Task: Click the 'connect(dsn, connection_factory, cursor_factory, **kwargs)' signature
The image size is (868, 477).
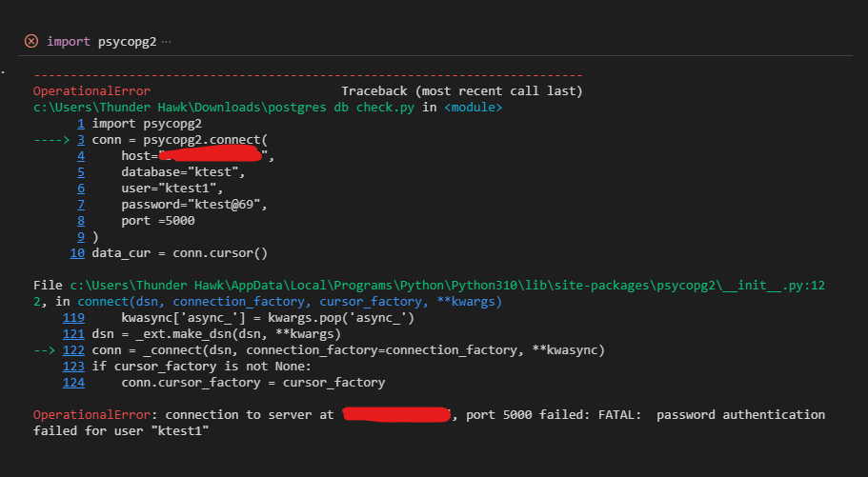Action: (x=290, y=302)
